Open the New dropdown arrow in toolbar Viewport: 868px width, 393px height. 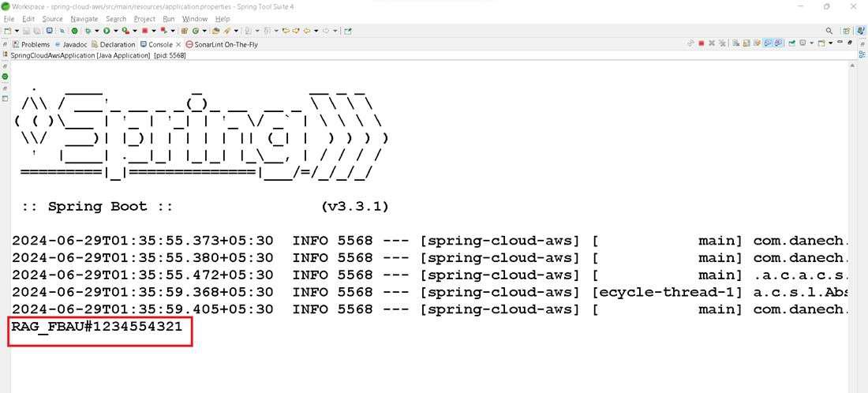(17, 31)
